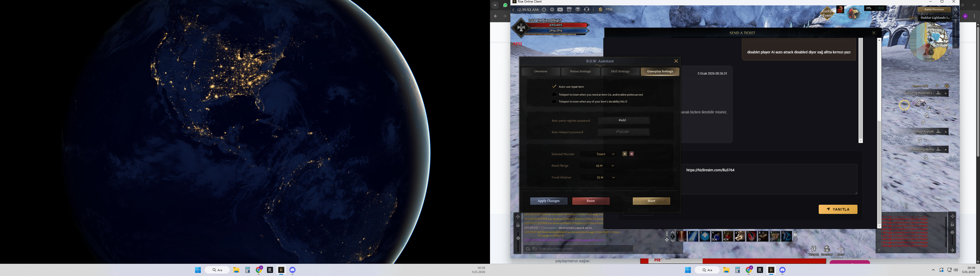Viewport: 980px width, 276px height.
Task: Click the Auto-party register password field
Action: (623, 120)
